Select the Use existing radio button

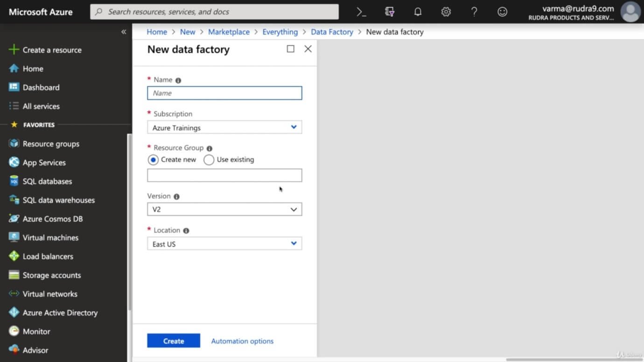click(209, 160)
